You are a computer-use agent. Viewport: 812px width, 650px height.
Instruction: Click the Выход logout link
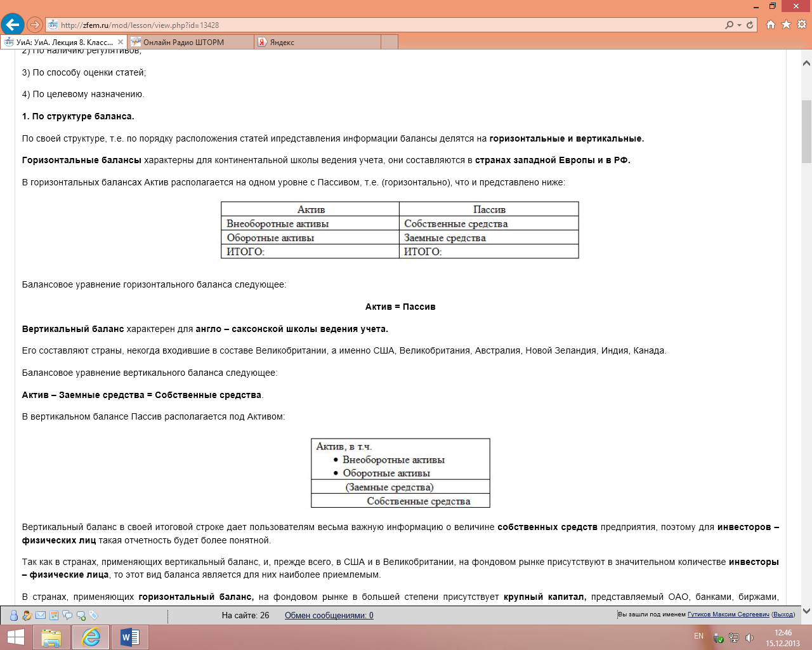coord(783,614)
